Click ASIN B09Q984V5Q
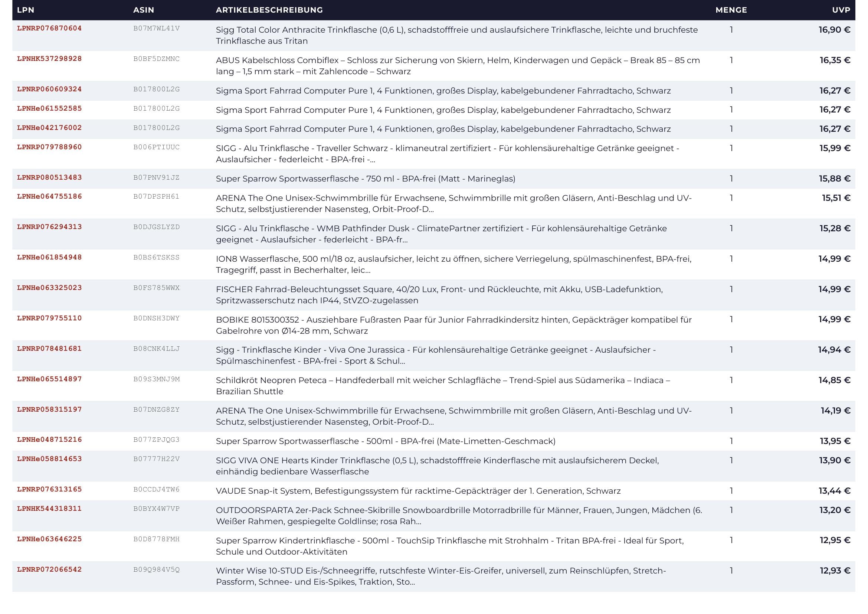The width and height of the screenshot is (868, 614). click(x=157, y=569)
